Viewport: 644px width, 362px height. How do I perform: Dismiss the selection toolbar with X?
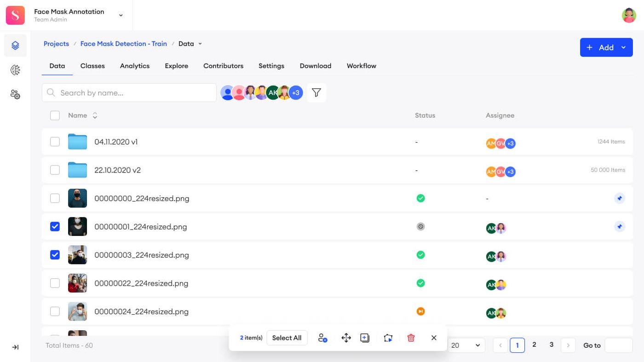tap(434, 338)
